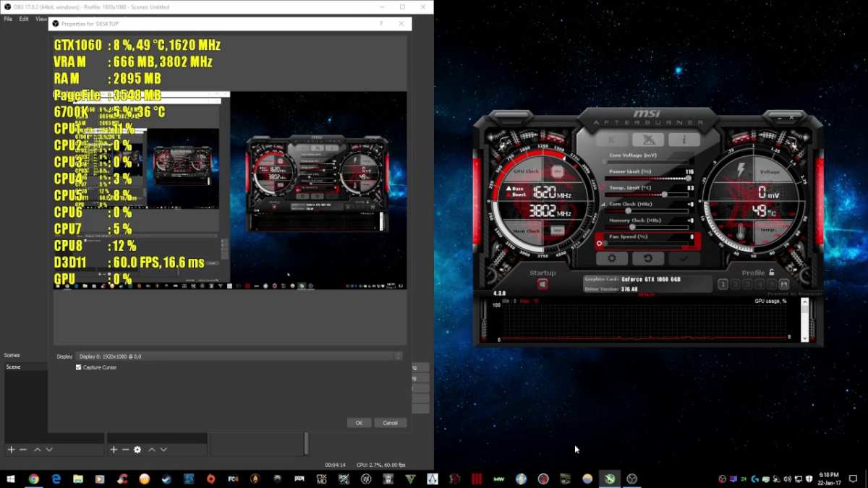The width and height of the screenshot is (868, 488).
Task: Toggle the Capture Cursor checkbox
Action: coord(78,367)
